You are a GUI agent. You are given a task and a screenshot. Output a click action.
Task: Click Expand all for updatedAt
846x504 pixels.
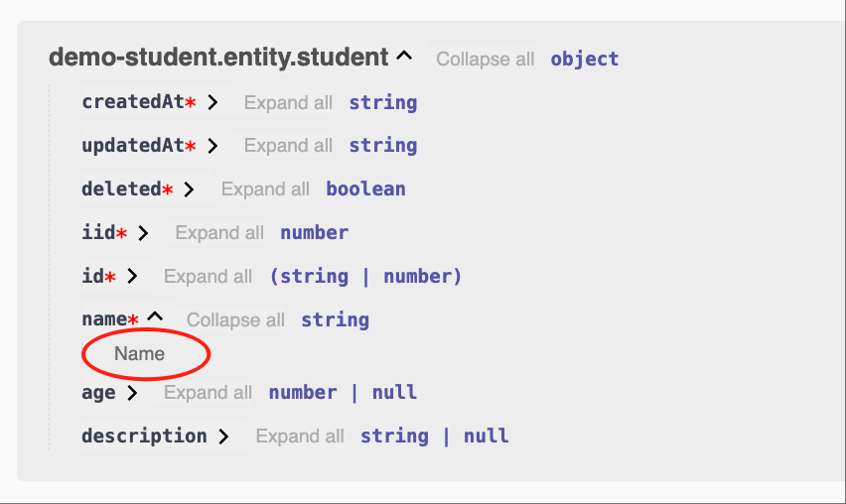point(288,146)
